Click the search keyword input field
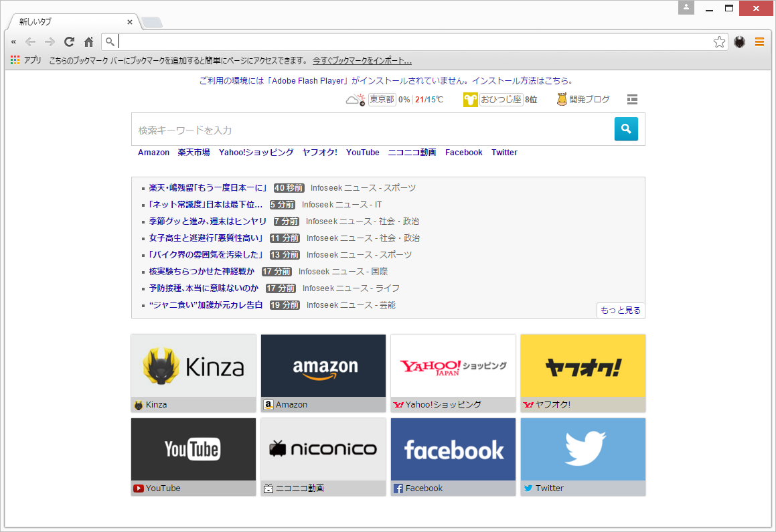 point(368,129)
